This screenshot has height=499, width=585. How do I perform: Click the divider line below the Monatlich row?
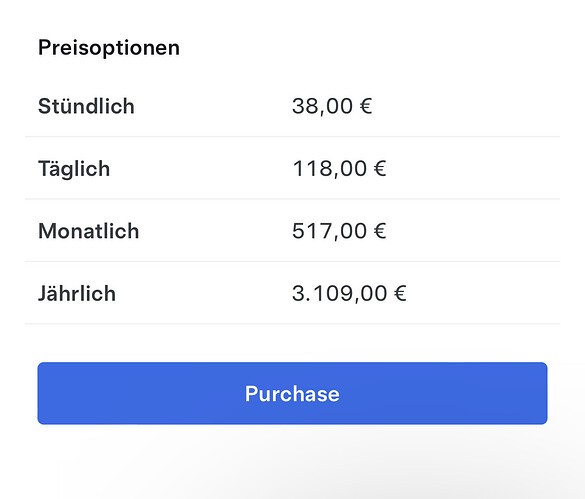292,261
